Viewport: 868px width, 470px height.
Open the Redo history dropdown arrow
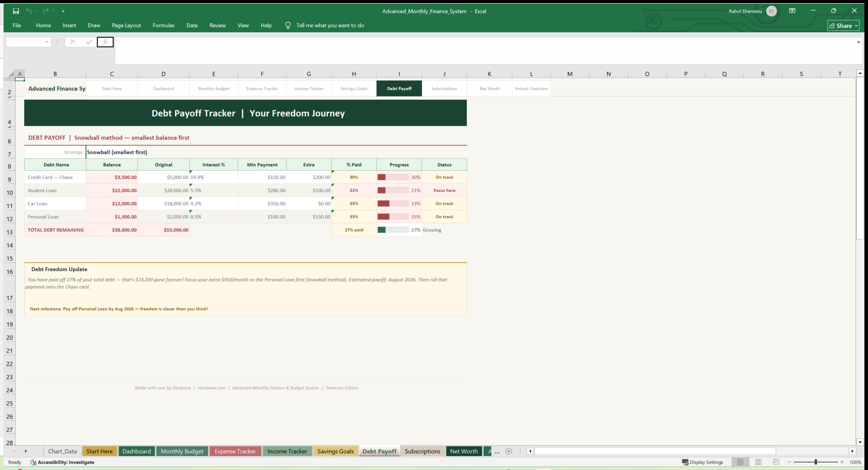click(53, 11)
